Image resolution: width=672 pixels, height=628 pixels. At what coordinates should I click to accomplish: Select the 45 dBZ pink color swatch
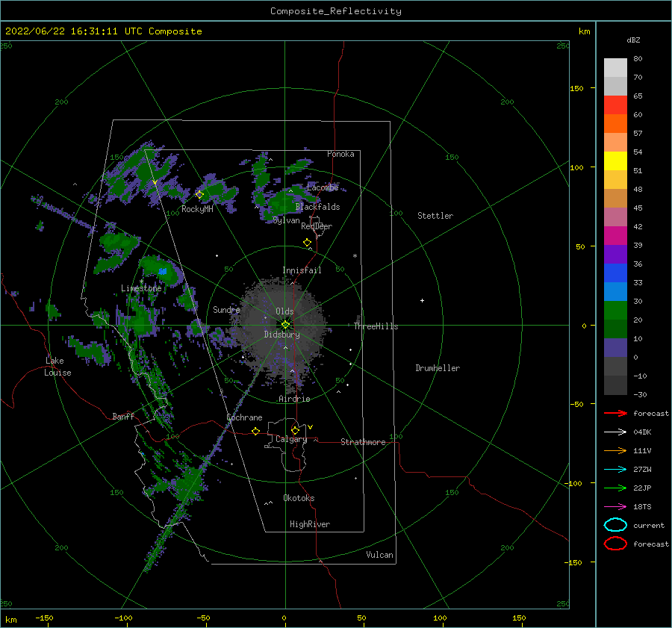coord(615,217)
